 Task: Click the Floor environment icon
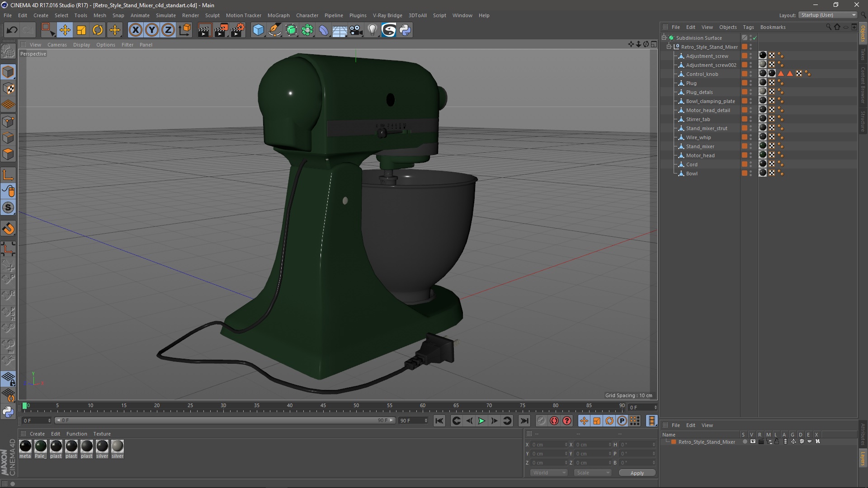[x=340, y=30]
